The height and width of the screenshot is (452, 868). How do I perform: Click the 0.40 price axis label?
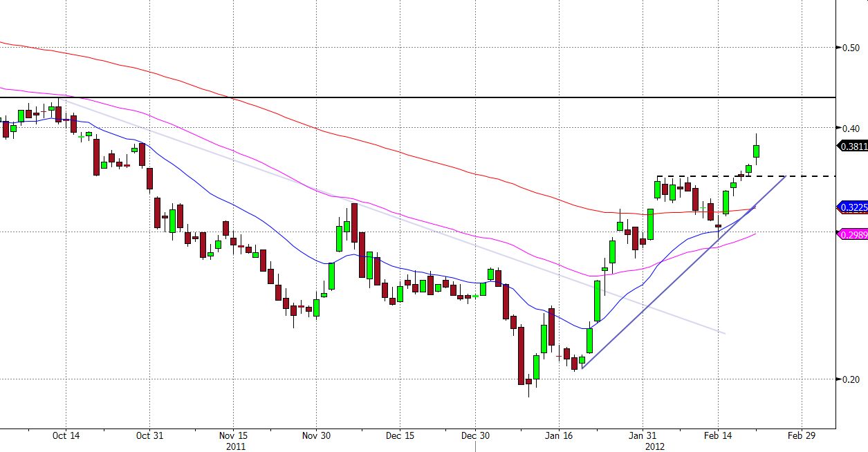[850, 128]
